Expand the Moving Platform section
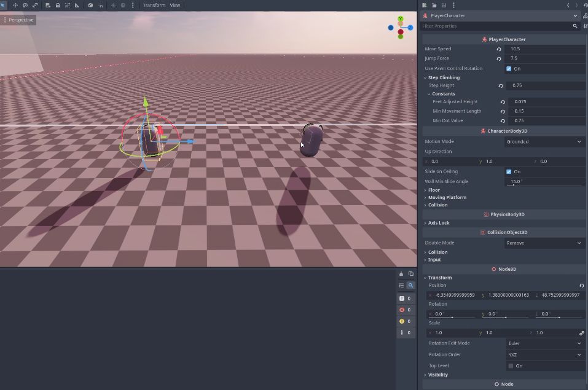588x390 pixels. (x=447, y=198)
